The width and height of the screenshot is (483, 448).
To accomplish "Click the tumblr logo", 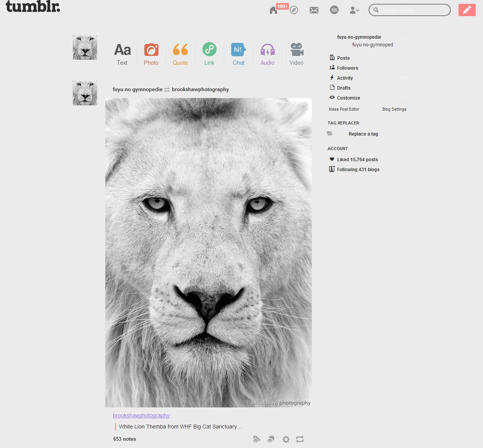I will [33, 7].
